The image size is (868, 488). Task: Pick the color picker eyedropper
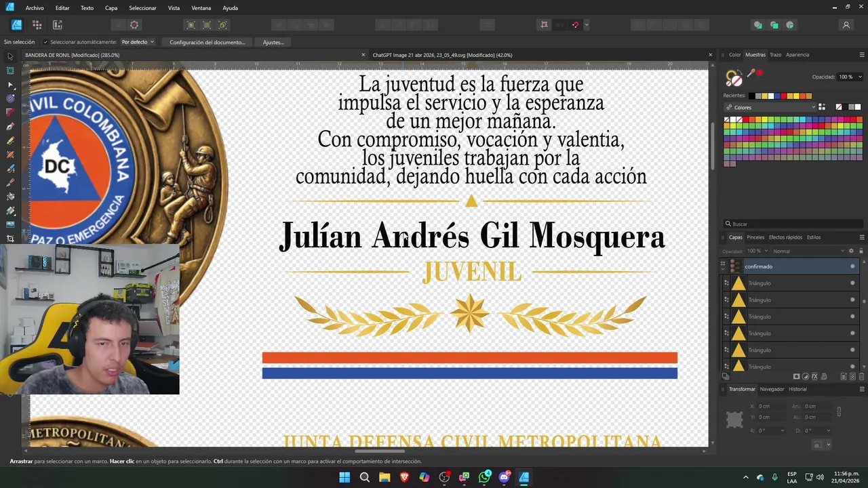[750, 73]
